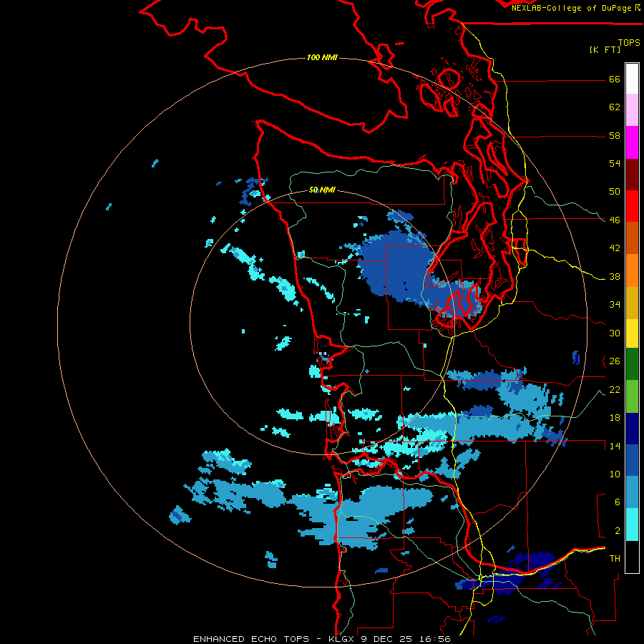Click the orange band between 42 and 38
The height and width of the screenshot is (644, 644).
coord(632,270)
